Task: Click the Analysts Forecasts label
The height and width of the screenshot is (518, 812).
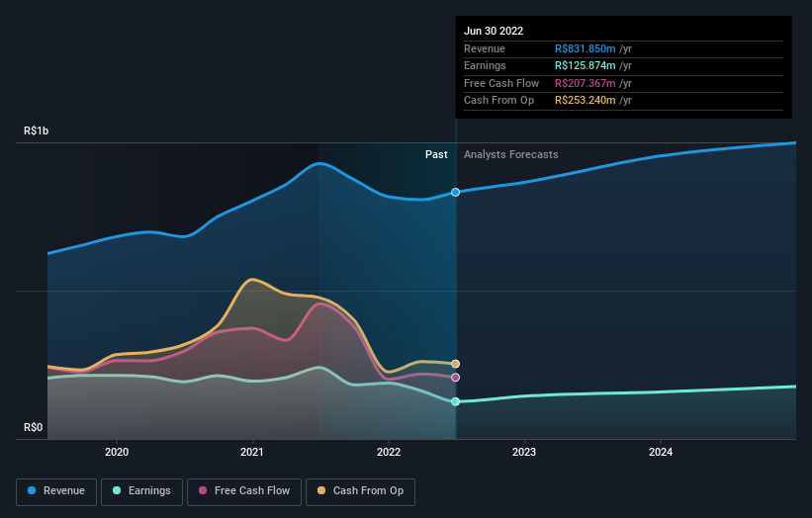Action: (511, 154)
